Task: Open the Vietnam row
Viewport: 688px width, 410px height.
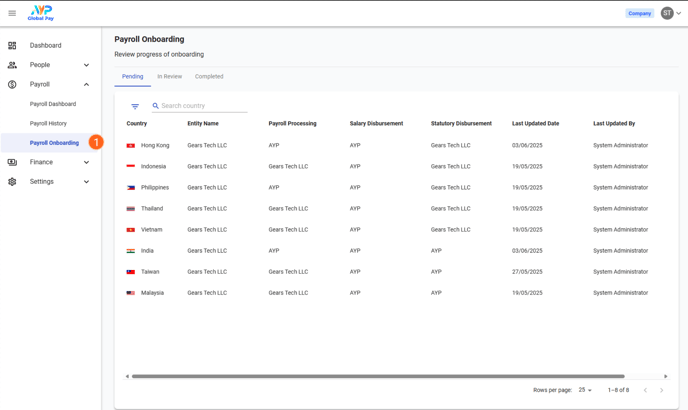Action: click(396, 230)
